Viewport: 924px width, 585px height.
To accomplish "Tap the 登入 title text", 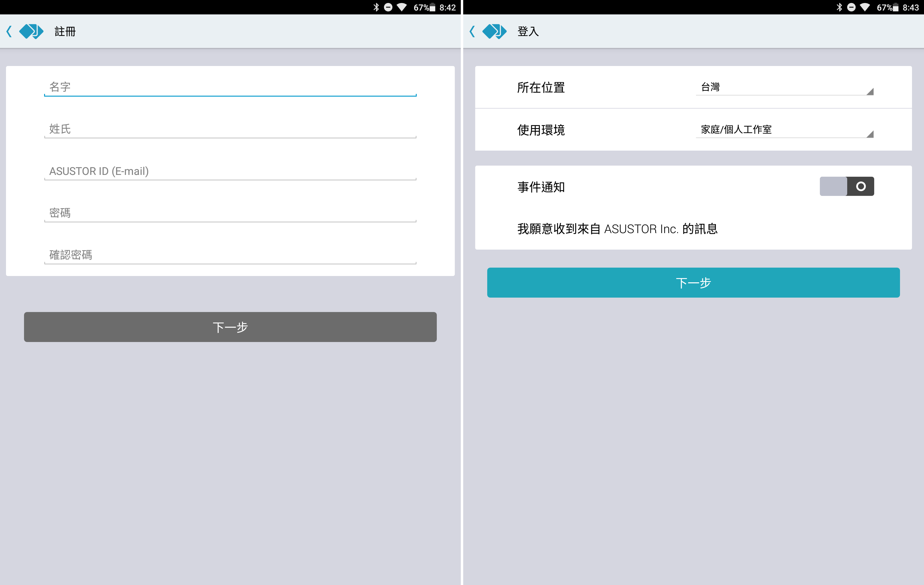I will pyautogui.click(x=528, y=31).
